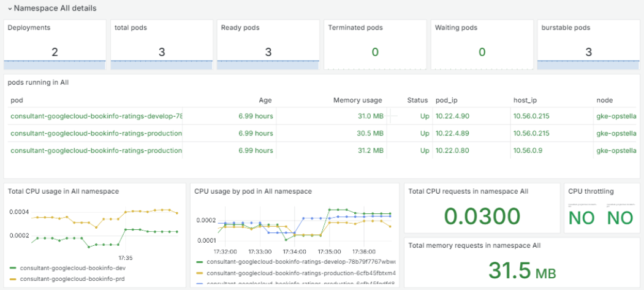The height and width of the screenshot is (290, 644).
Task: Open Total memory requests panel title
Action: (x=474, y=246)
